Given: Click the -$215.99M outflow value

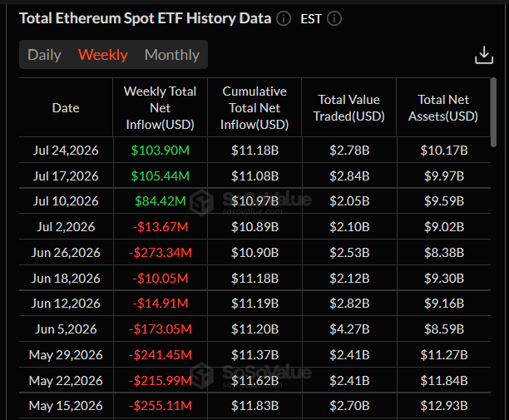Looking at the screenshot, I should 160,380.
